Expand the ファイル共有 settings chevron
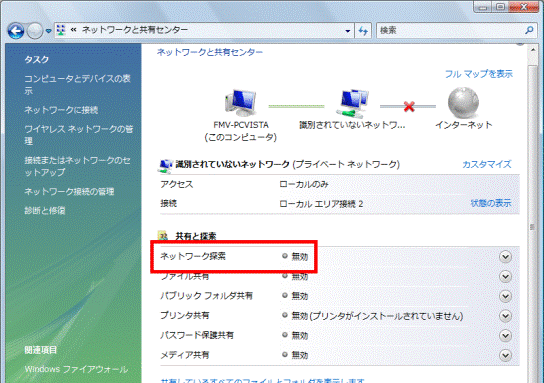The height and width of the screenshot is (383, 544). point(505,276)
